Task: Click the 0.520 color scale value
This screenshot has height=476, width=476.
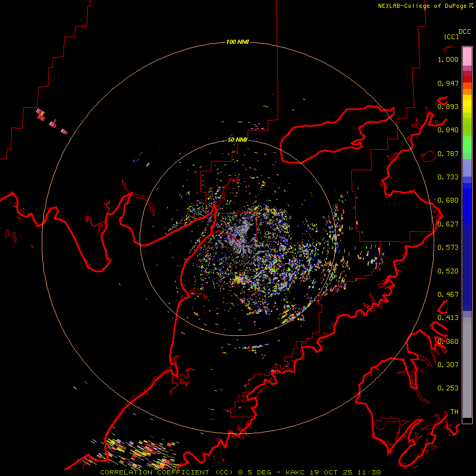Action: pyautogui.click(x=448, y=271)
